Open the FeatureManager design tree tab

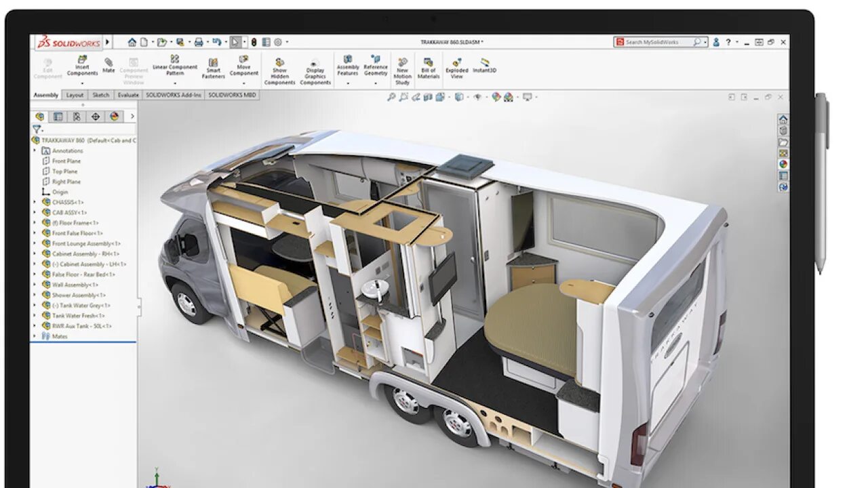[x=40, y=117]
